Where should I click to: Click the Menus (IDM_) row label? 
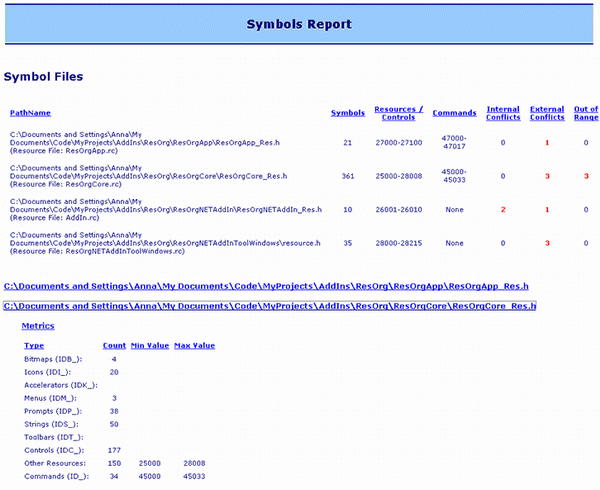click(50, 398)
